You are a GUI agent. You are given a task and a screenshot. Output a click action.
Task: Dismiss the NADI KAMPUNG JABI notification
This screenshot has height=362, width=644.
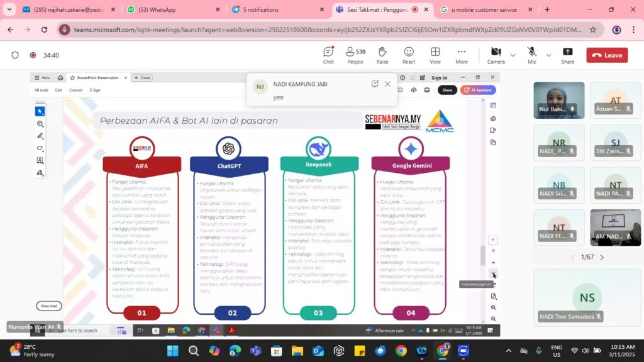coord(387,84)
